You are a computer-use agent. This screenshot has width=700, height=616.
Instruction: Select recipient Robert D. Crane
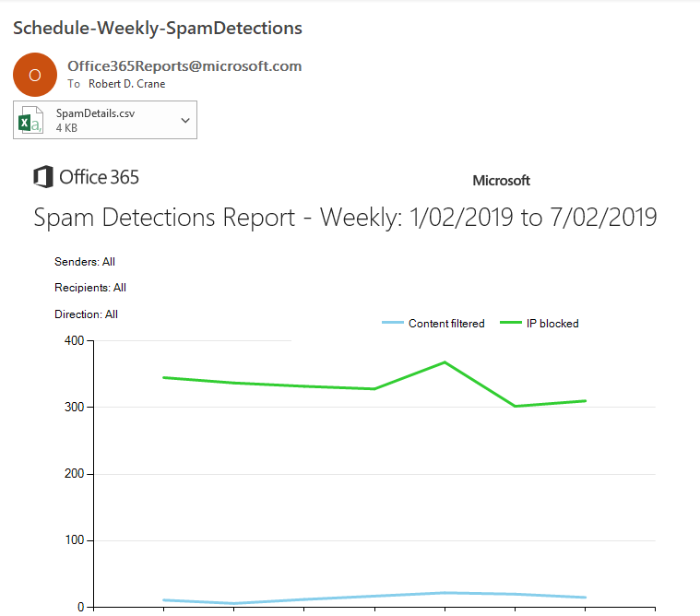pos(126,84)
